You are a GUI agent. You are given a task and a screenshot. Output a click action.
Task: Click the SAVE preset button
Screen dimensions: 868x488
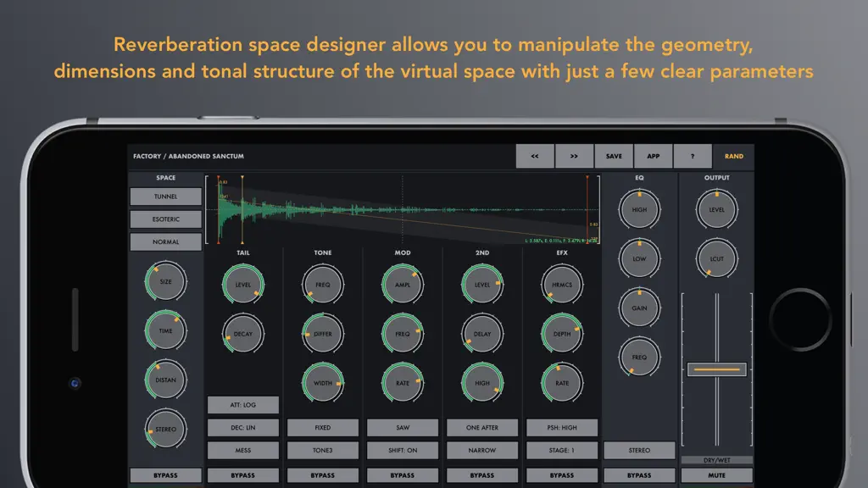click(x=614, y=157)
